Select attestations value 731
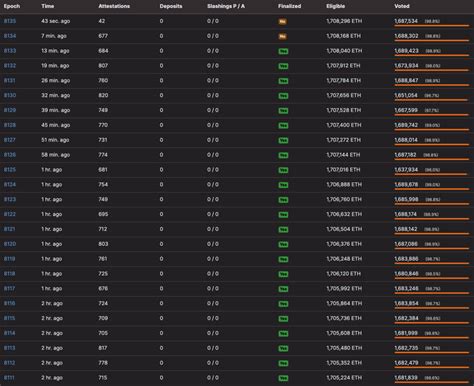This screenshot has height=386, width=474. point(103,140)
